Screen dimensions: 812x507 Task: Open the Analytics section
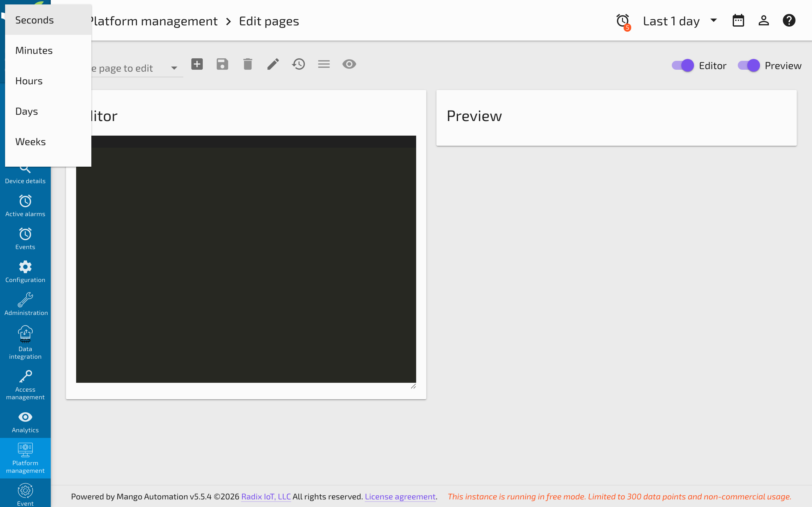25,421
